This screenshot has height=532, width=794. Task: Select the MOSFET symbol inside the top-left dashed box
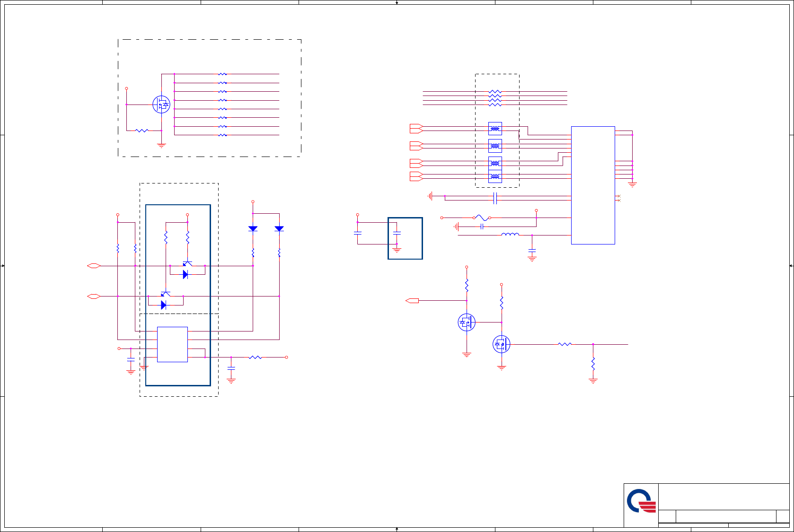coord(161,104)
